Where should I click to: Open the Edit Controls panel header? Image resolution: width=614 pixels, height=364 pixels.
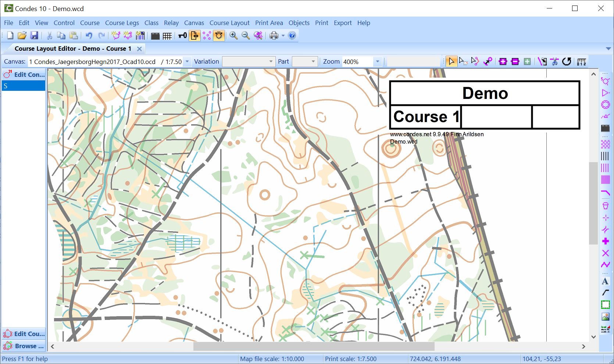(x=24, y=74)
